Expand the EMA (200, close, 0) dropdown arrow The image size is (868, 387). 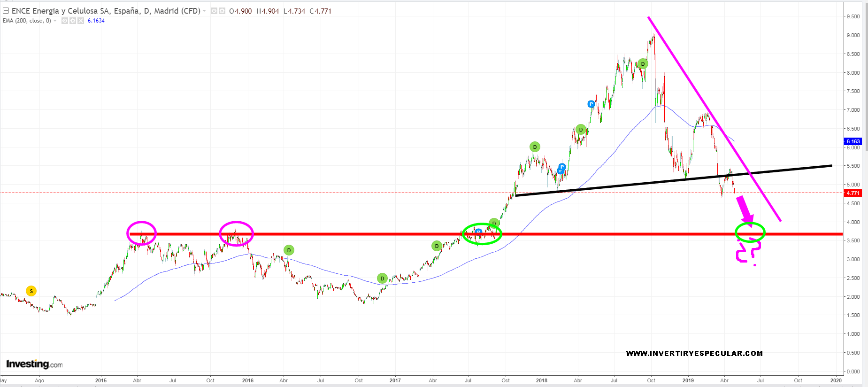(55, 21)
